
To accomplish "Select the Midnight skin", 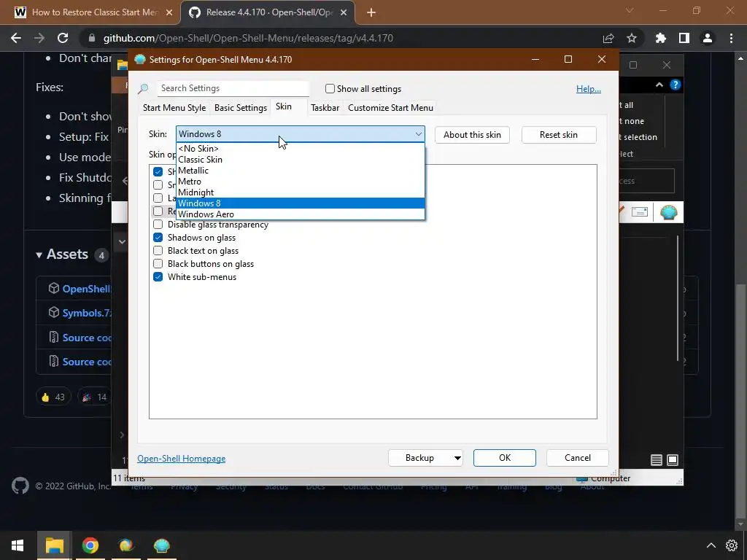I will point(300,192).
